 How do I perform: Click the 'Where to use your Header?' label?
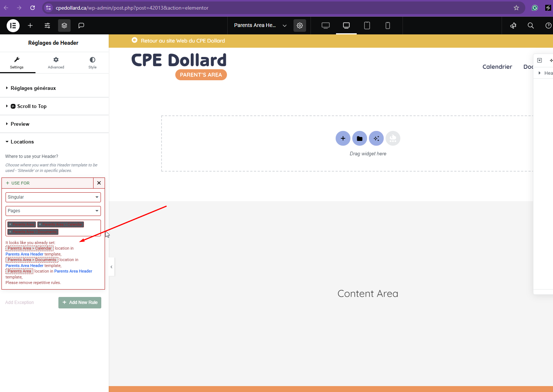coord(32,156)
